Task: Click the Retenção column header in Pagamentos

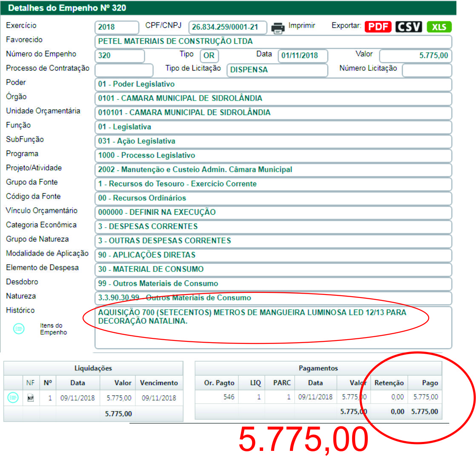Action: (x=389, y=383)
